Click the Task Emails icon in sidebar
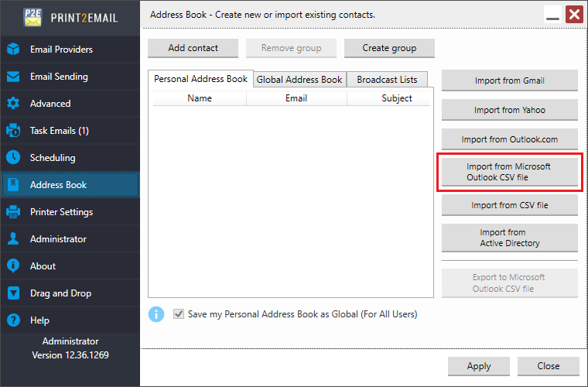The width and height of the screenshot is (588, 387). coord(13,131)
